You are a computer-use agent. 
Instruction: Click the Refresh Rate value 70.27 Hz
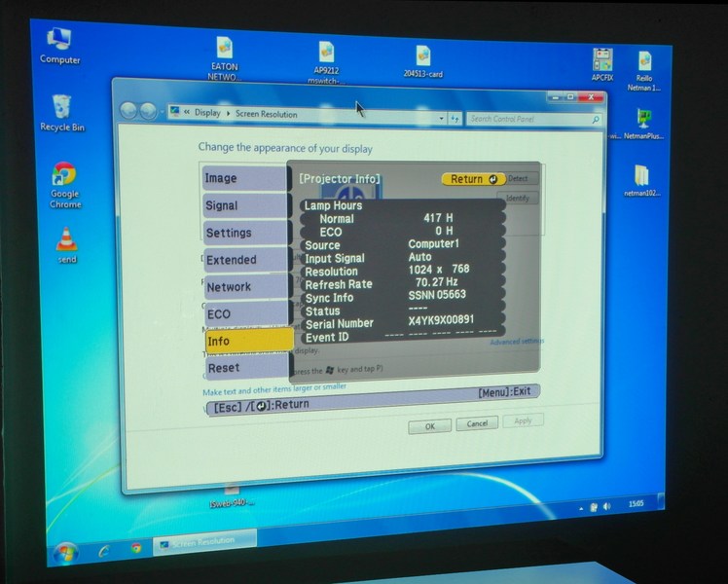point(436,282)
